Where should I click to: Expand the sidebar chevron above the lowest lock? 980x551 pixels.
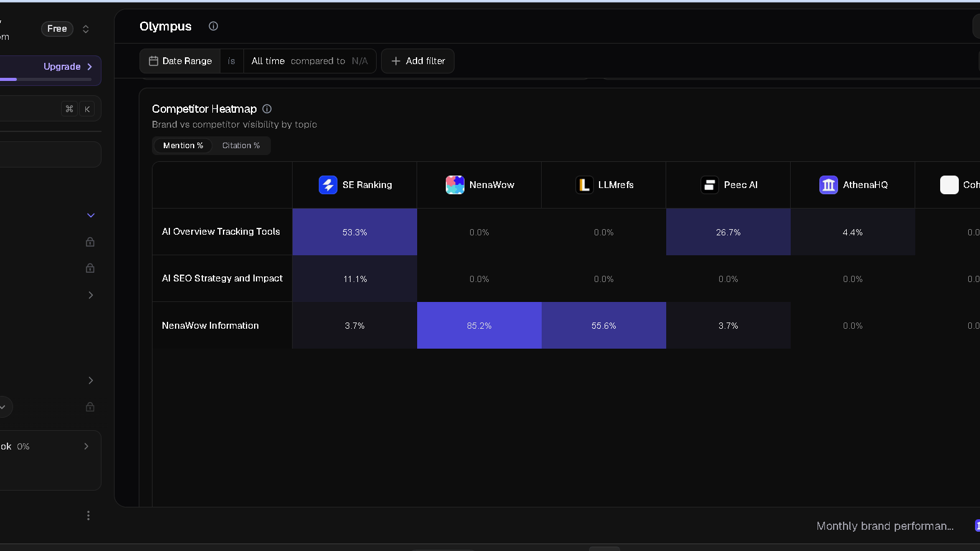click(x=91, y=380)
